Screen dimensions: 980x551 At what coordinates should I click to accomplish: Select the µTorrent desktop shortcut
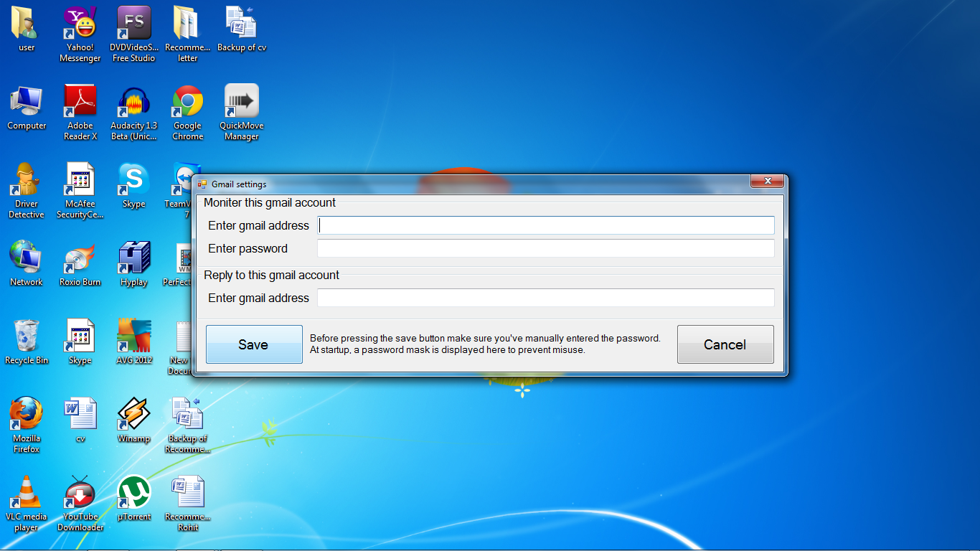[133, 499]
